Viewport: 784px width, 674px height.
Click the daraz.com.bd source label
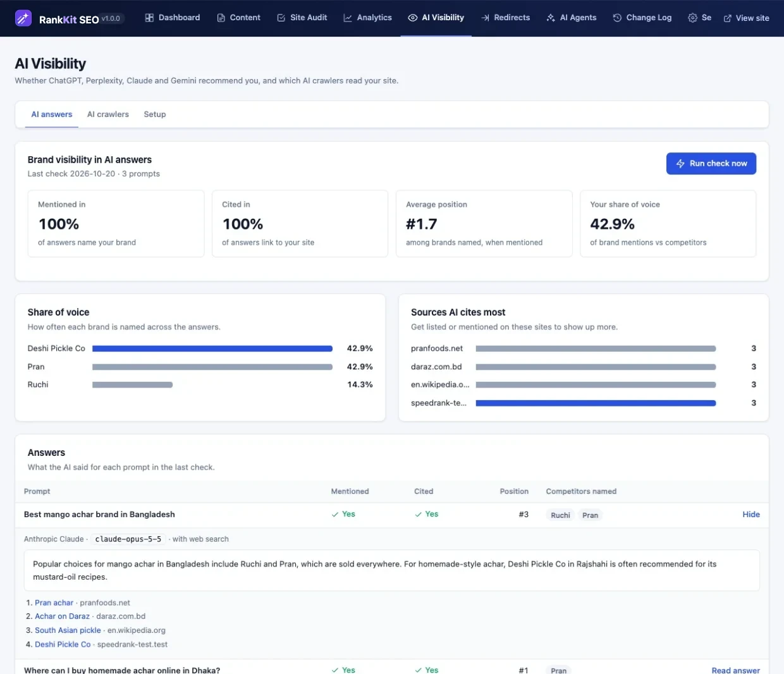pyautogui.click(x=436, y=367)
